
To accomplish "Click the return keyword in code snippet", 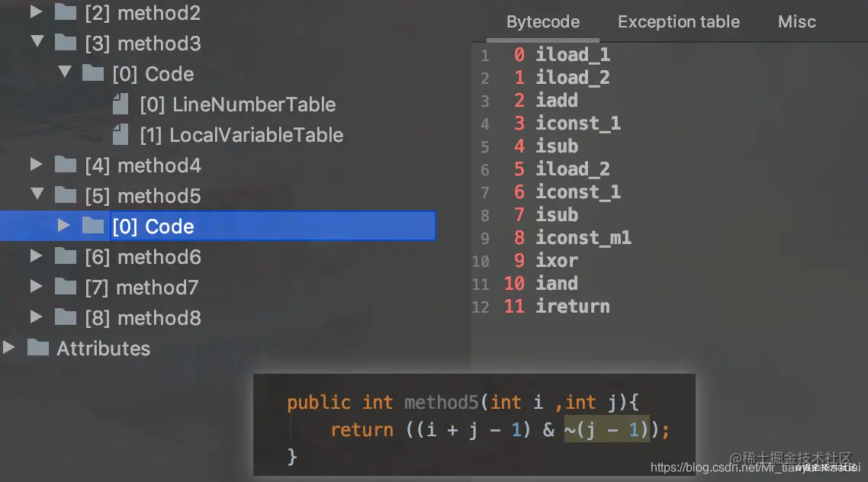I will pyautogui.click(x=362, y=430).
